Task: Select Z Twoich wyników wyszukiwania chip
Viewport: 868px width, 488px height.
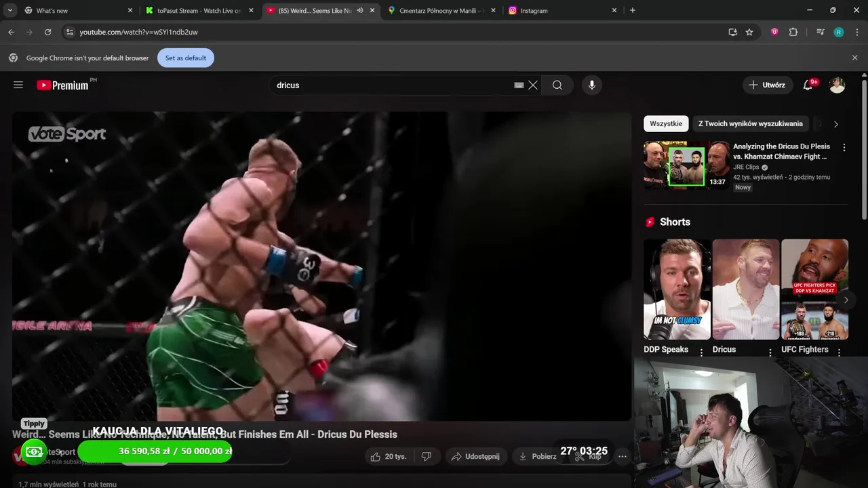Action: 750,123
